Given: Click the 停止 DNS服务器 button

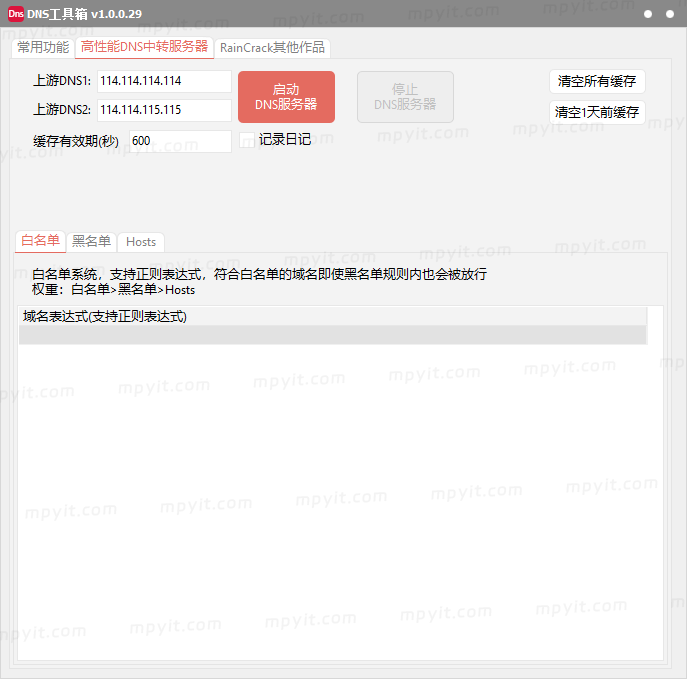Looking at the screenshot, I should [x=405, y=97].
